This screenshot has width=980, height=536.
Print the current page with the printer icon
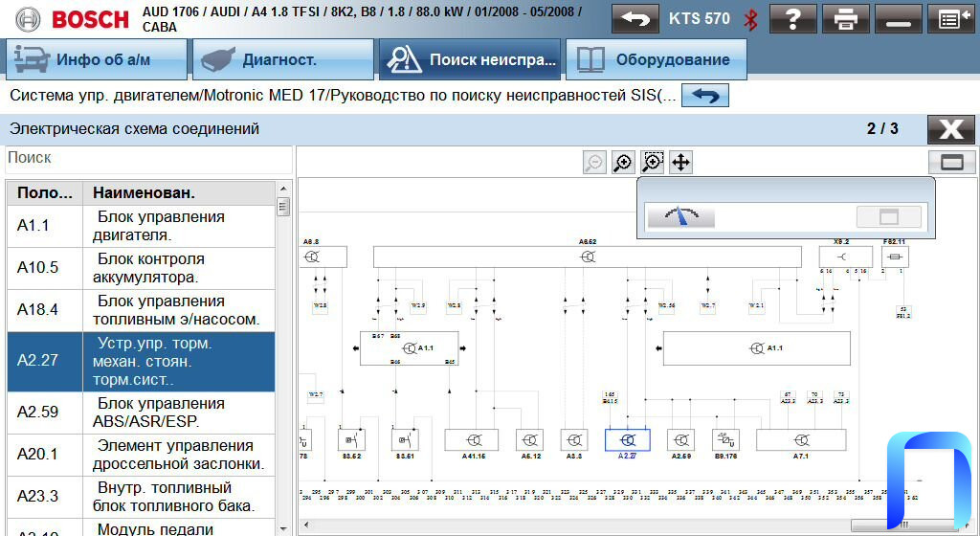846,19
